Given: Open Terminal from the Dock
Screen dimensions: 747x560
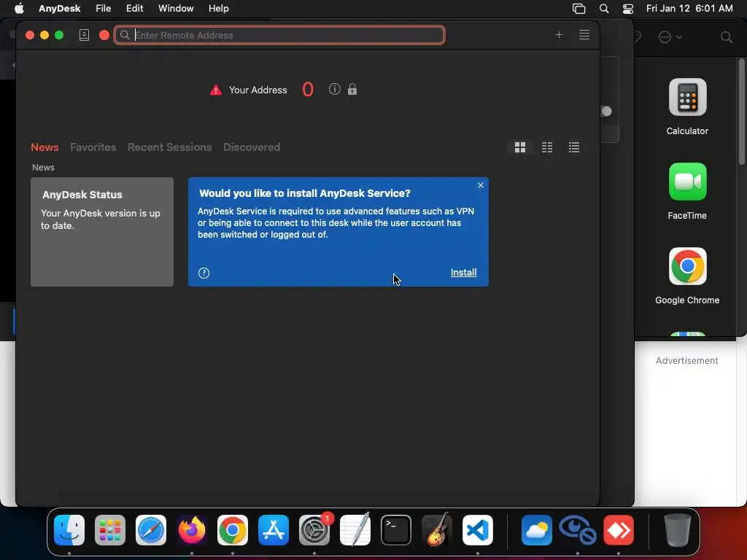Looking at the screenshot, I should point(396,530).
